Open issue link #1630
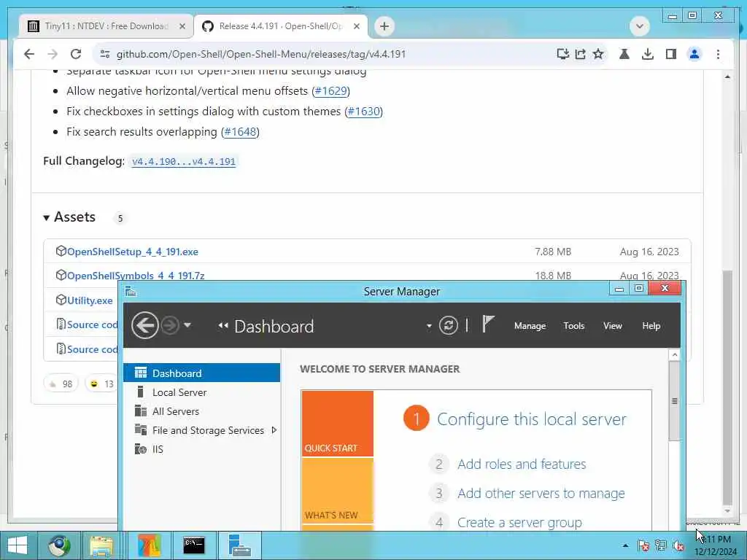The height and width of the screenshot is (560, 747). click(x=363, y=112)
